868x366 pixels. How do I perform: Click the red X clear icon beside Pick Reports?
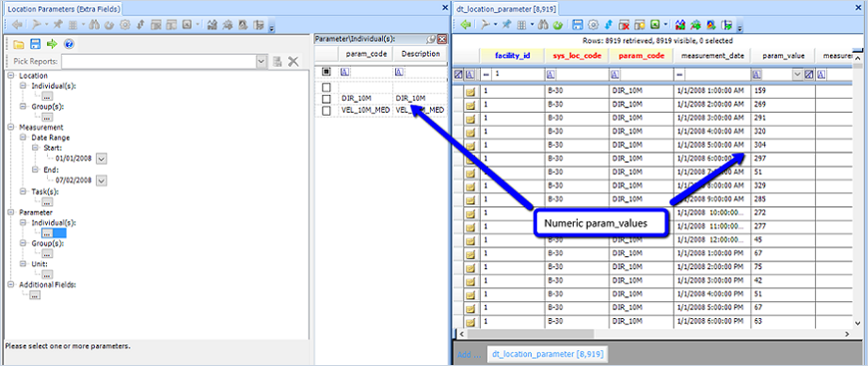point(294,62)
